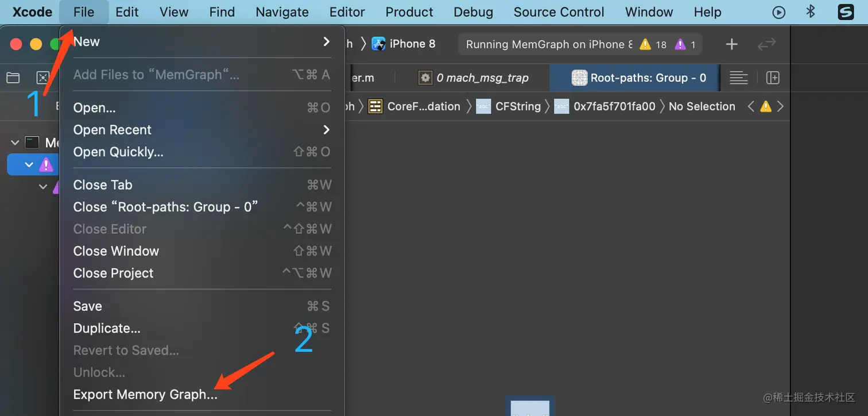Open the Navigate menu
868x416 pixels.
pos(282,12)
